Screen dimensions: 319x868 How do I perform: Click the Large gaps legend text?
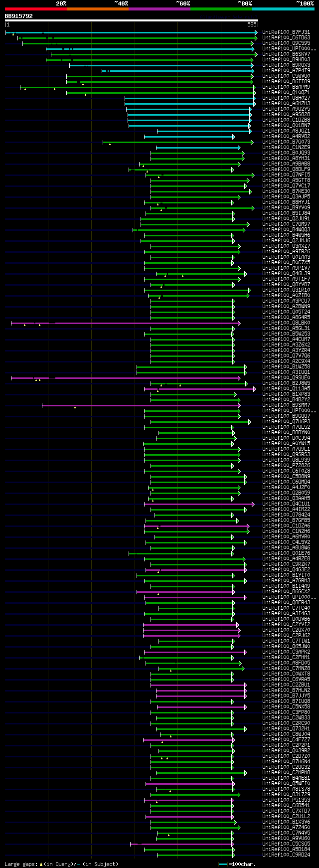[61, 864]
